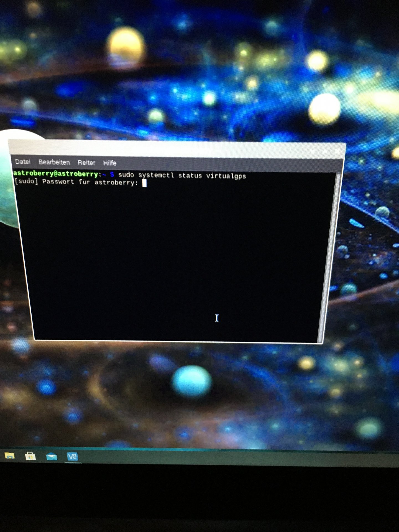Open the Bearbeiten menu
Image resolution: width=399 pixels, height=532 pixels.
coord(54,162)
